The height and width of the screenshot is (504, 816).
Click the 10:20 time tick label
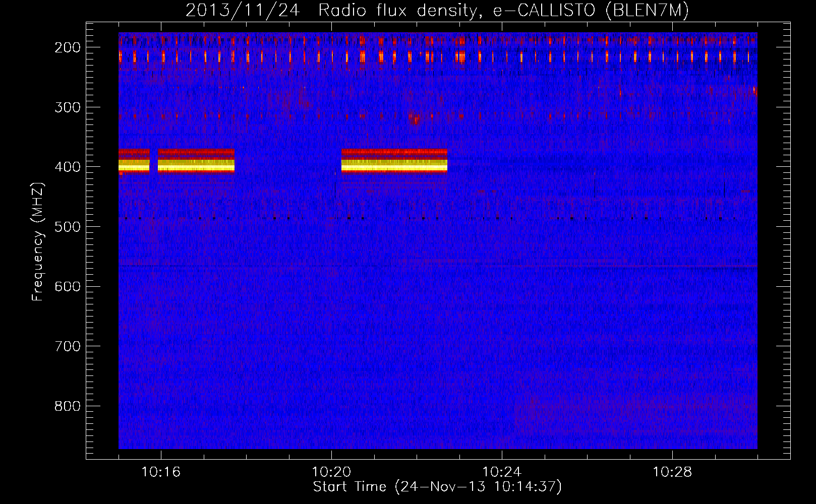pyautogui.click(x=331, y=472)
